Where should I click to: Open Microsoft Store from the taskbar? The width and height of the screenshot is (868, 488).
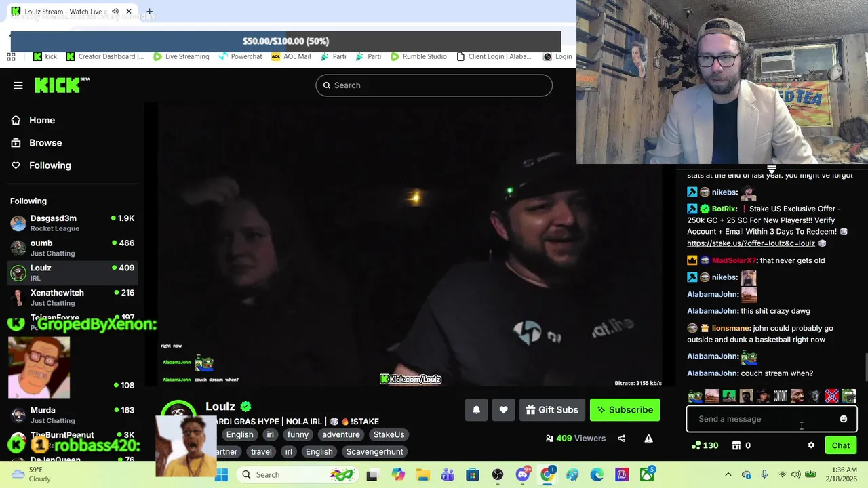point(472,475)
